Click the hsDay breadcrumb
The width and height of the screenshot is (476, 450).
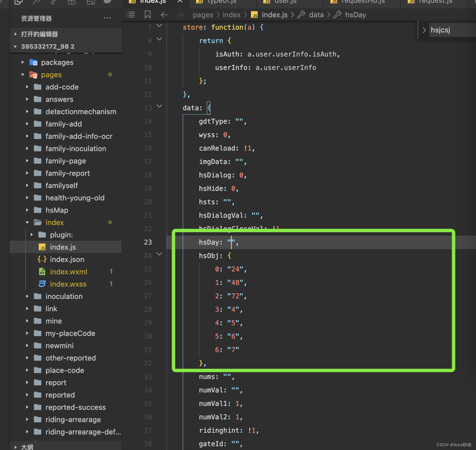pyautogui.click(x=355, y=15)
